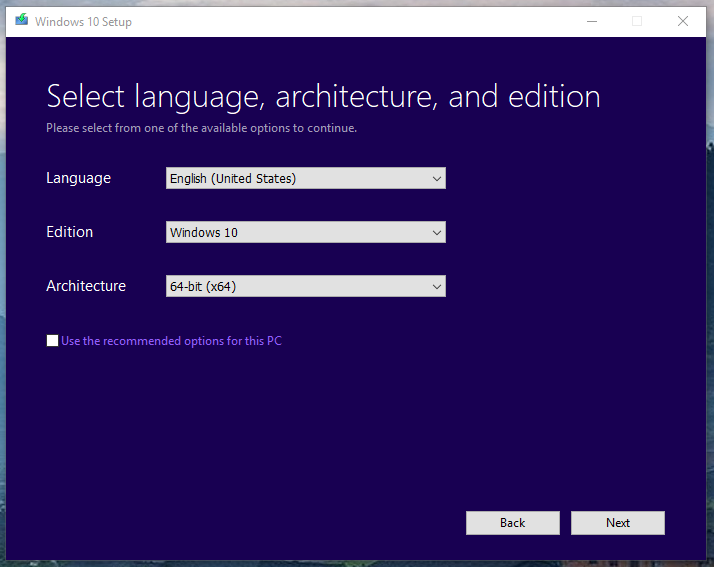714x567 pixels.
Task: Click the 'Please select from one' instruction text
Action: pos(201,128)
